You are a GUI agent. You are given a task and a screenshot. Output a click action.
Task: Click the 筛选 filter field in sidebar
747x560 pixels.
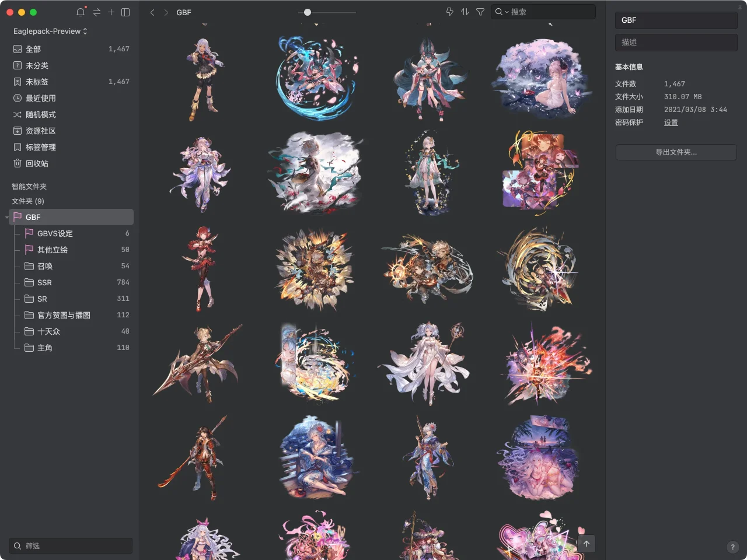(71, 545)
